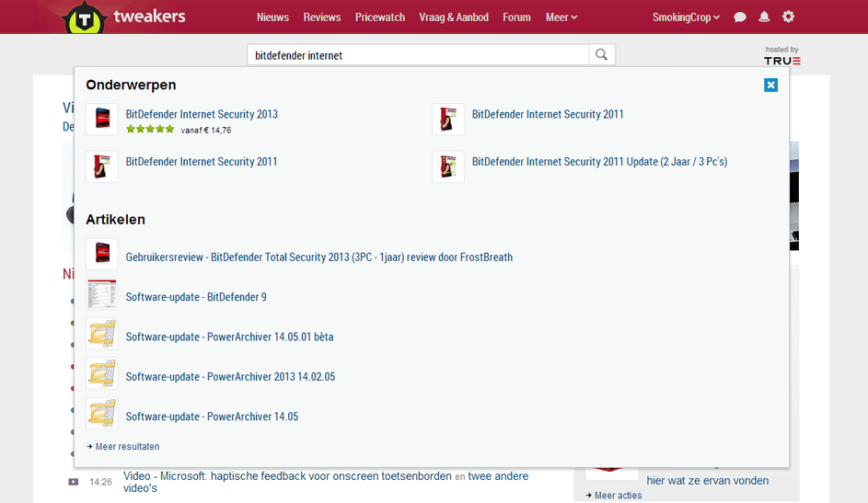Click the True hosting logo

click(x=782, y=61)
